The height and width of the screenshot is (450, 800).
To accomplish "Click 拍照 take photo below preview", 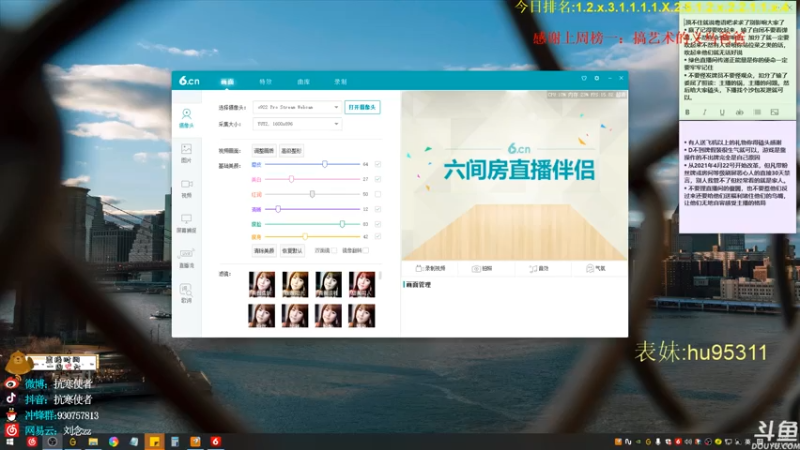I will 482,268.
